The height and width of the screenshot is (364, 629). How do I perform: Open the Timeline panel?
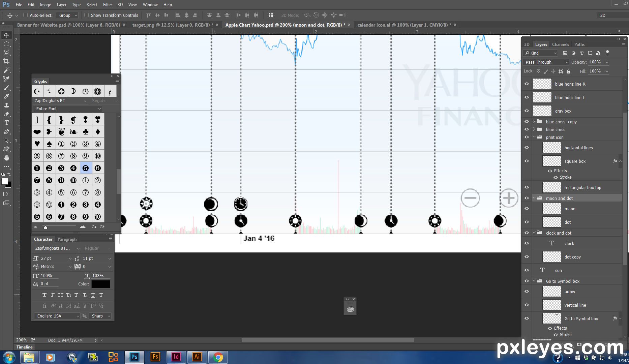(25, 347)
